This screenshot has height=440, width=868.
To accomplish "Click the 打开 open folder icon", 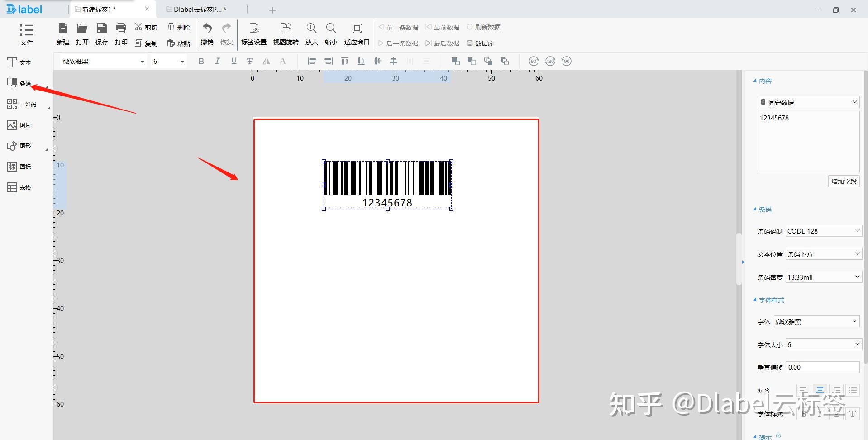I will (82, 34).
